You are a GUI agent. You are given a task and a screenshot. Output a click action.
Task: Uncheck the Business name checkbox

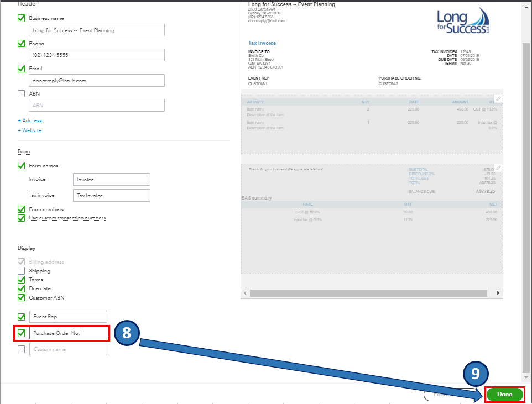22,18
